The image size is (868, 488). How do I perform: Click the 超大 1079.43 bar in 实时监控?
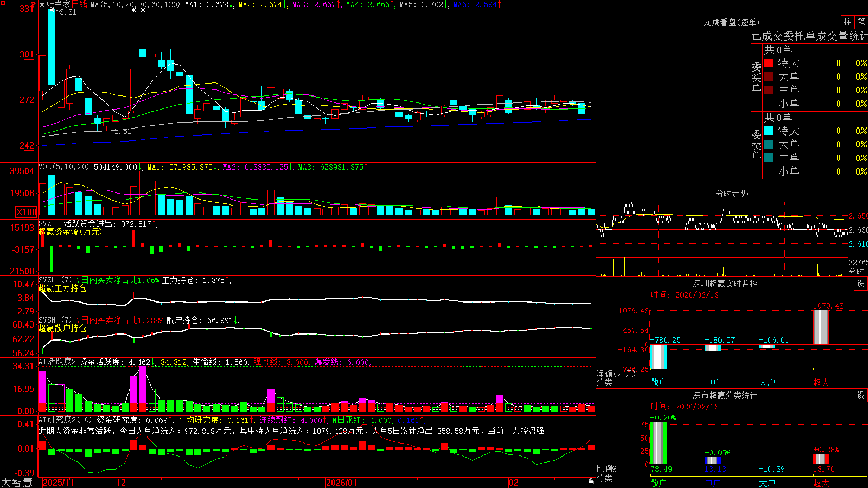click(x=821, y=327)
